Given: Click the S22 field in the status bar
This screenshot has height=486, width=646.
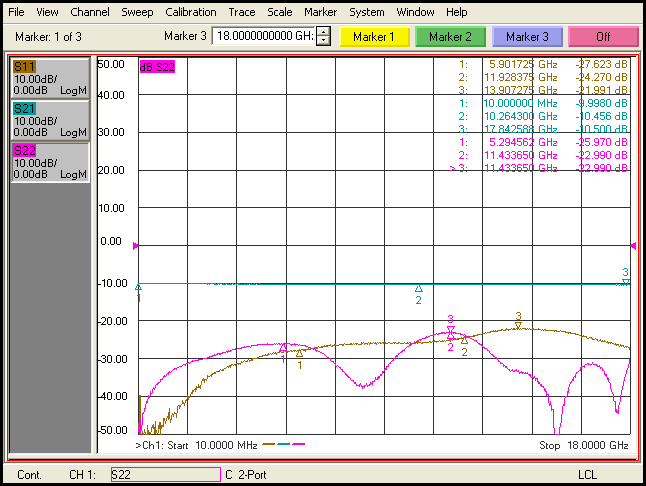Looking at the screenshot, I should pos(166,474).
